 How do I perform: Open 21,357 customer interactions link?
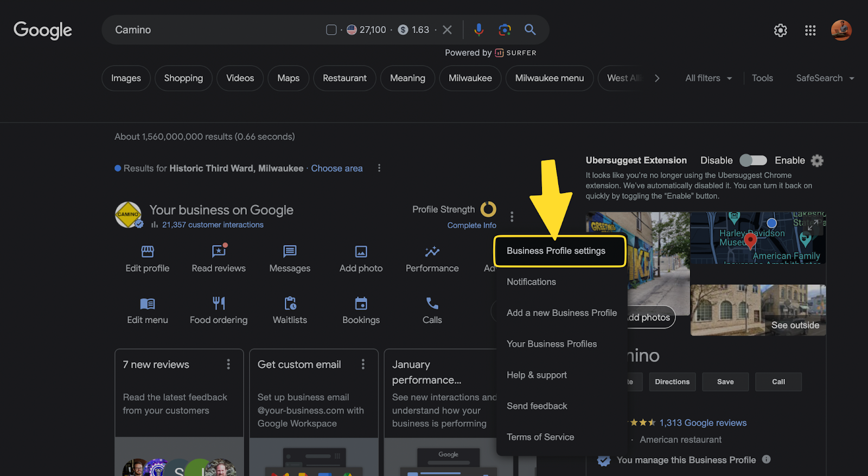point(213,224)
